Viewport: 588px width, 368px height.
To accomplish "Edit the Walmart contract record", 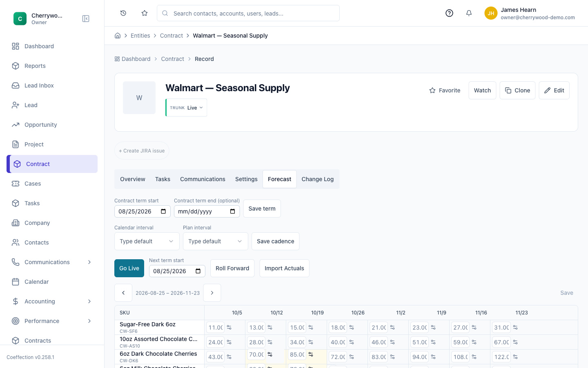I will (554, 90).
